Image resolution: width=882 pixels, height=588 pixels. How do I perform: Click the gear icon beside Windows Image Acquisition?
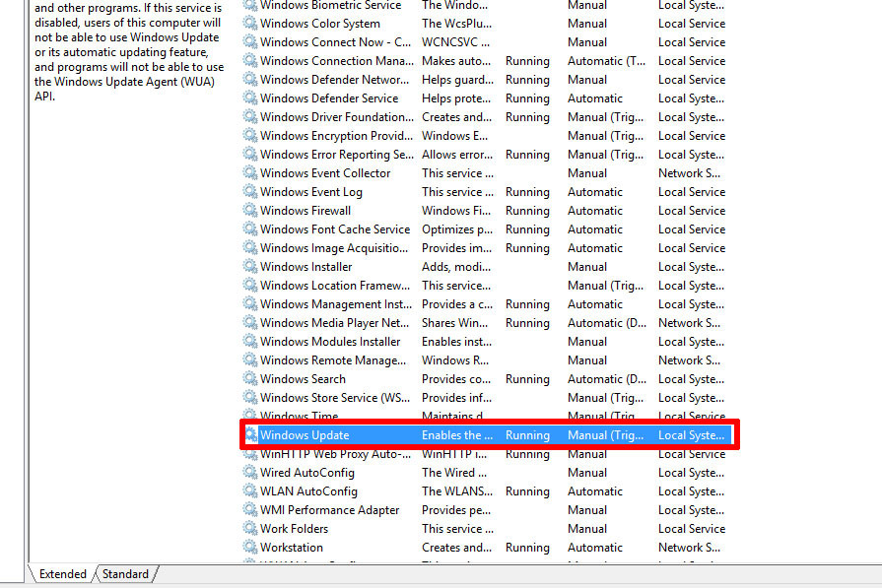point(249,247)
